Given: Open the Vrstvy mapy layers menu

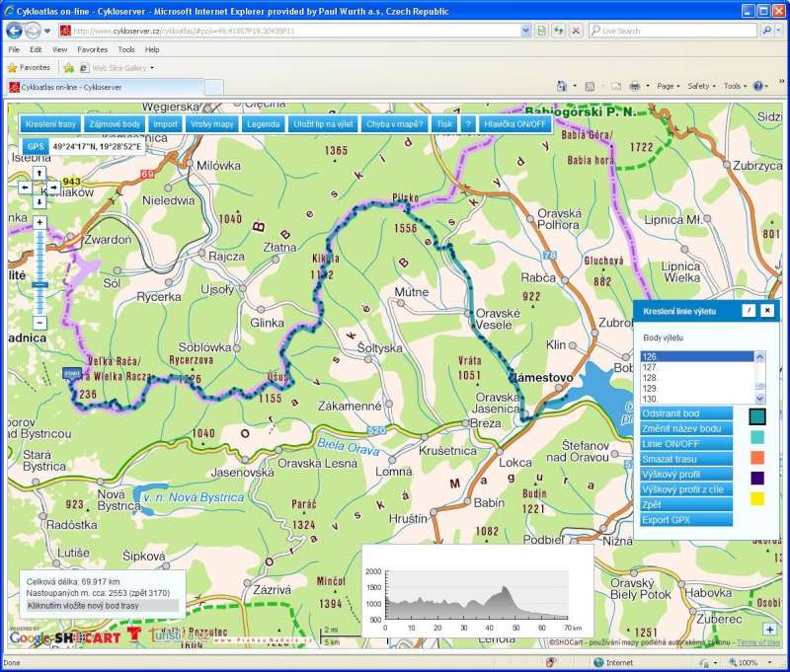Looking at the screenshot, I should pyautogui.click(x=212, y=124).
